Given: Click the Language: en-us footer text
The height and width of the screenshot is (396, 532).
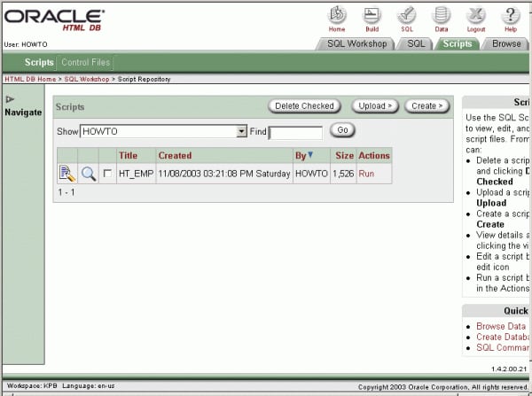Looking at the screenshot, I should [89, 386].
